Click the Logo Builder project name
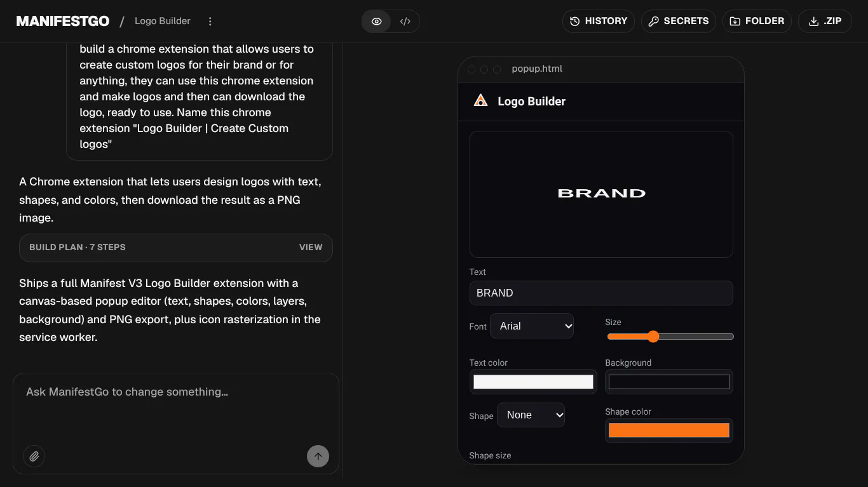Viewport: 868px width, 487px height. (x=163, y=21)
